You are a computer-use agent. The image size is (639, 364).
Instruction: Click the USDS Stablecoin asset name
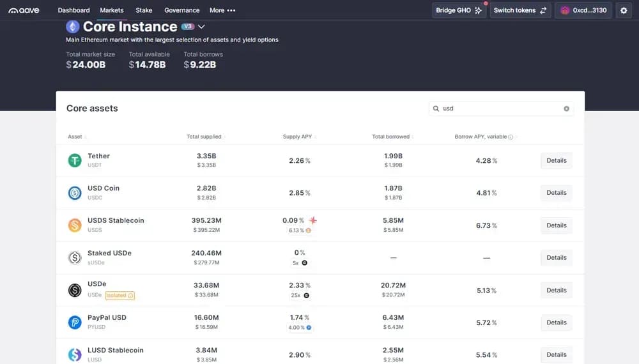[x=116, y=220]
